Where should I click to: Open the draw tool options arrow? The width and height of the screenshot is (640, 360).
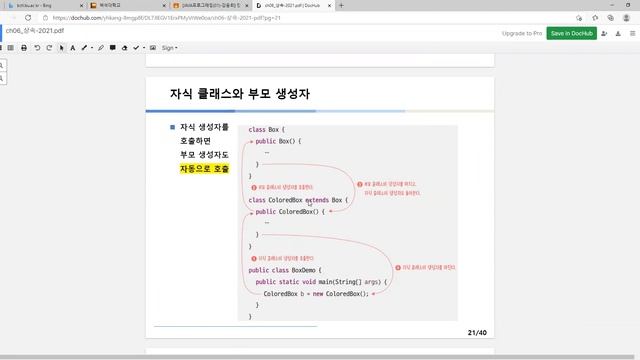(92, 48)
